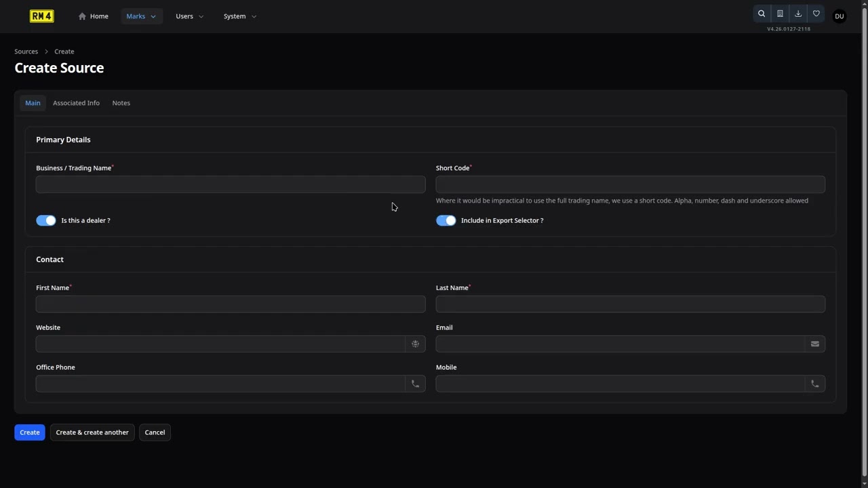Click the globe icon in the Website field
Viewport: 868px width, 488px height.
[416, 344]
